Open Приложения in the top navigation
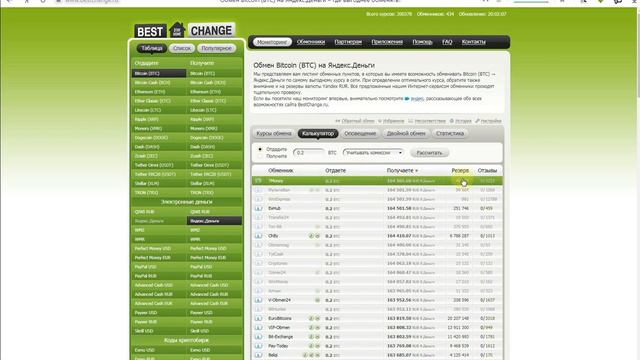The image size is (640, 360). pyautogui.click(x=387, y=42)
